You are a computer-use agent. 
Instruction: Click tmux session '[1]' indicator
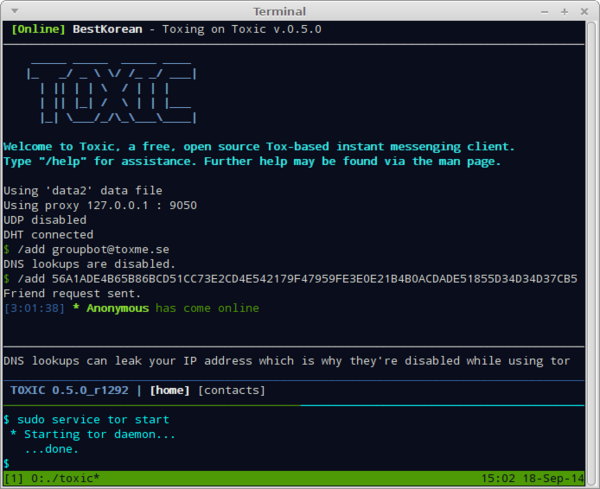pyautogui.click(x=14, y=478)
